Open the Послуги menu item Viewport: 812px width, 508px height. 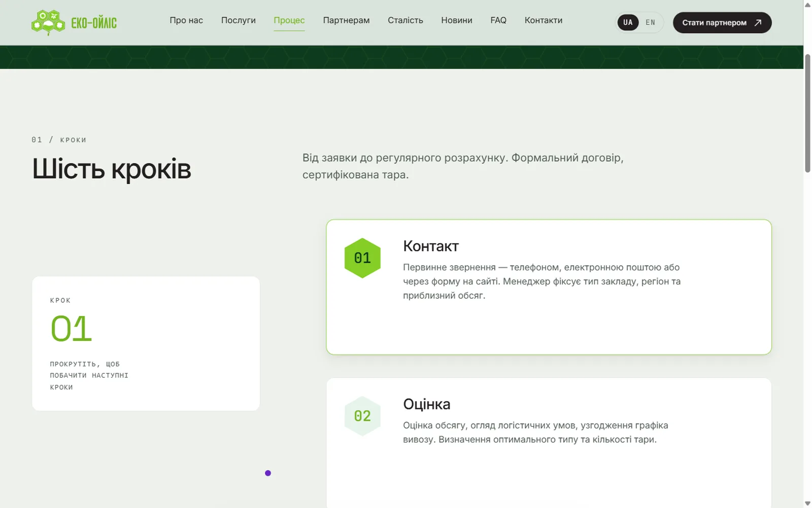[239, 20]
